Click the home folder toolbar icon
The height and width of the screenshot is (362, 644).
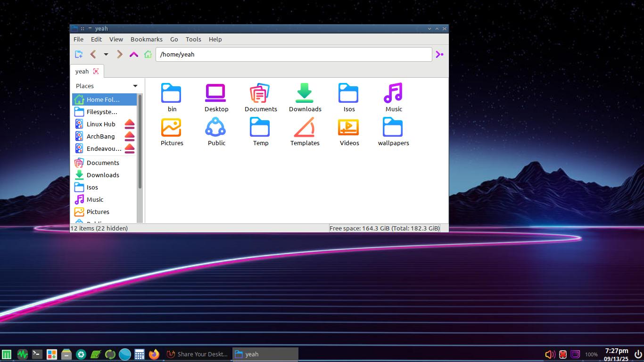pos(148,54)
